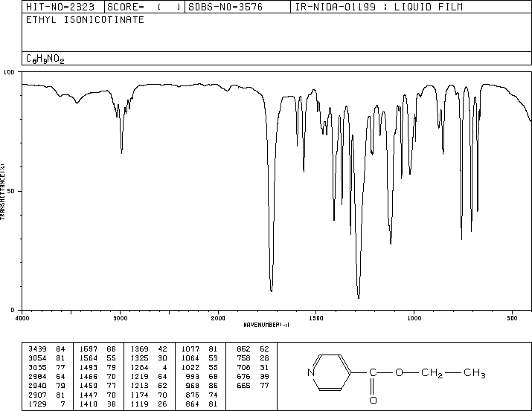Click the deepest spectrum peak near 1284

click(x=359, y=297)
